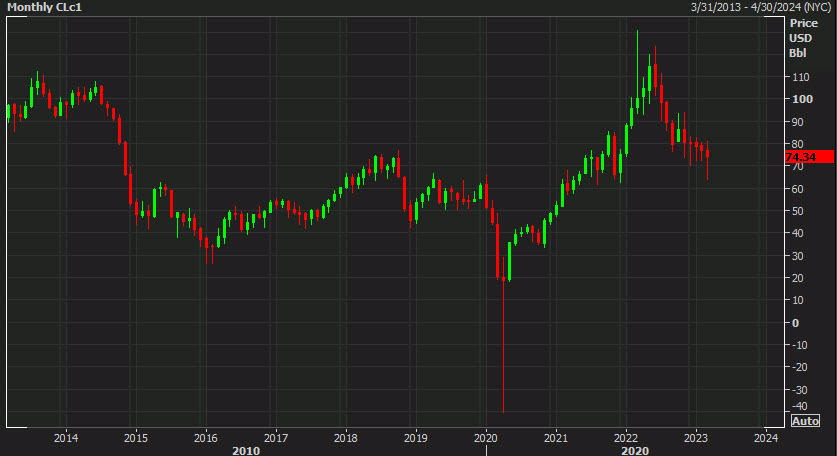The image size is (837, 456).
Task: Click the -40 tick on the price axis
Action: coord(799,406)
